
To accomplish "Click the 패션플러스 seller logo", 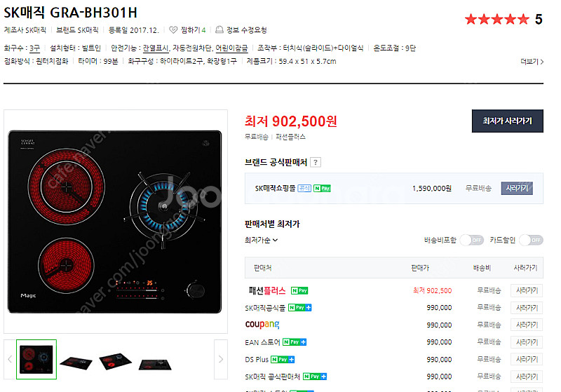I will click(x=267, y=290).
